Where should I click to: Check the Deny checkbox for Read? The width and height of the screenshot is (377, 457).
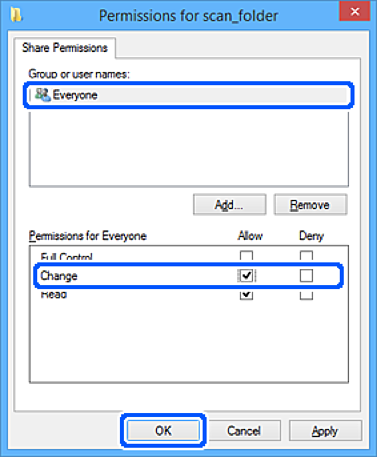point(306,295)
